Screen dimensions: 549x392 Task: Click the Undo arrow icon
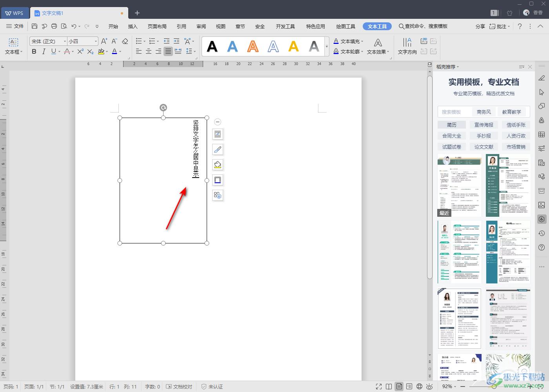(x=74, y=26)
